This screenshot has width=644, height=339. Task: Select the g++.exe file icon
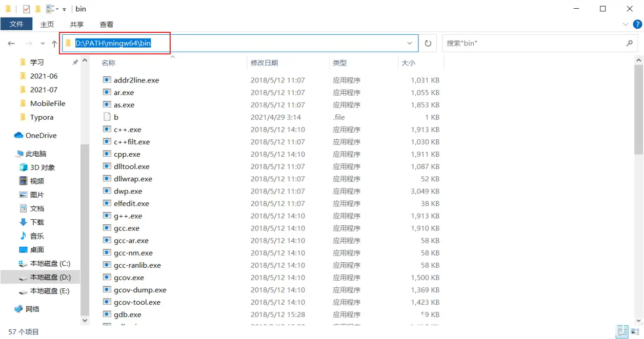[107, 216]
